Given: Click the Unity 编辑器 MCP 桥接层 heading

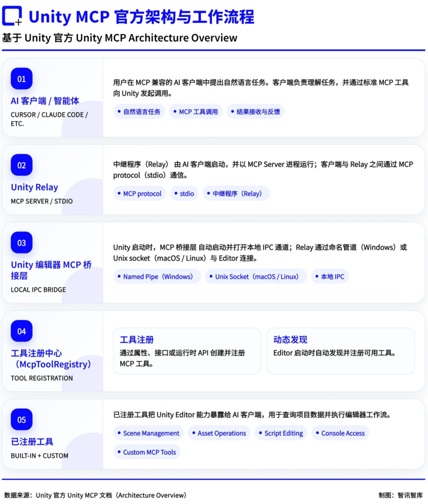Looking at the screenshot, I should coord(51,270).
